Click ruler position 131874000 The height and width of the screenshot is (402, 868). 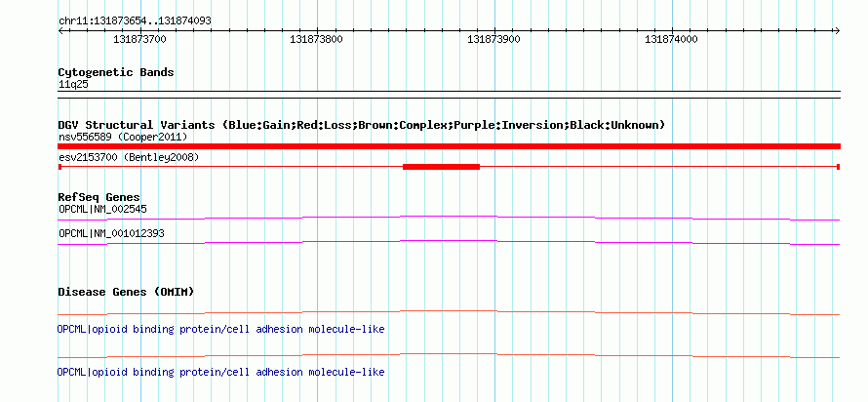coord(671,39)
